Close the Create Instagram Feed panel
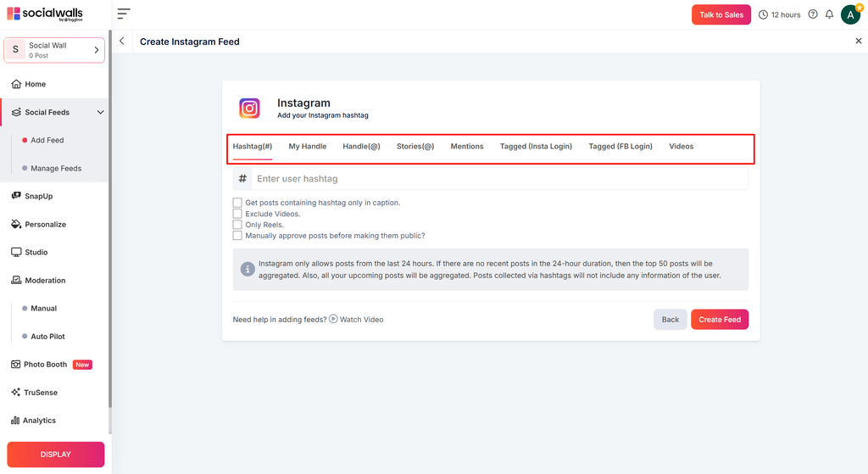Viewport: 868px width, 474px height. 858,41
